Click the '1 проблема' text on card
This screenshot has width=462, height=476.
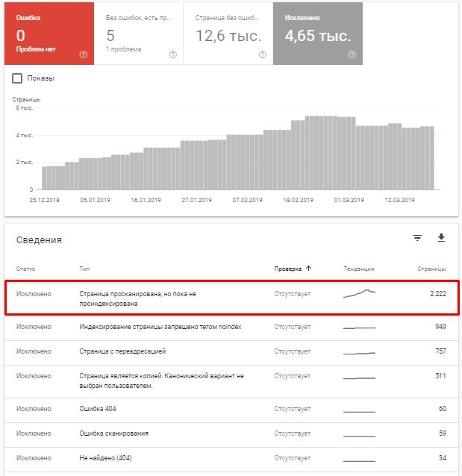coord(123,49)
